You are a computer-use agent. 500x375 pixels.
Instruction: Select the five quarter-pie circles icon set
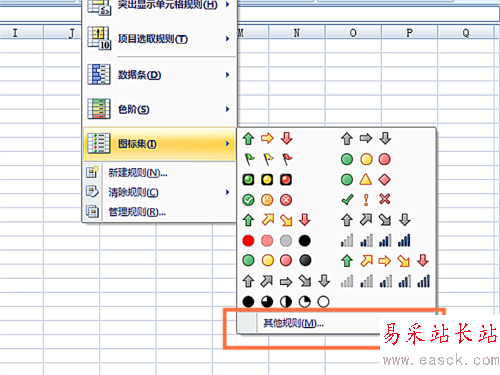[286, 302]
